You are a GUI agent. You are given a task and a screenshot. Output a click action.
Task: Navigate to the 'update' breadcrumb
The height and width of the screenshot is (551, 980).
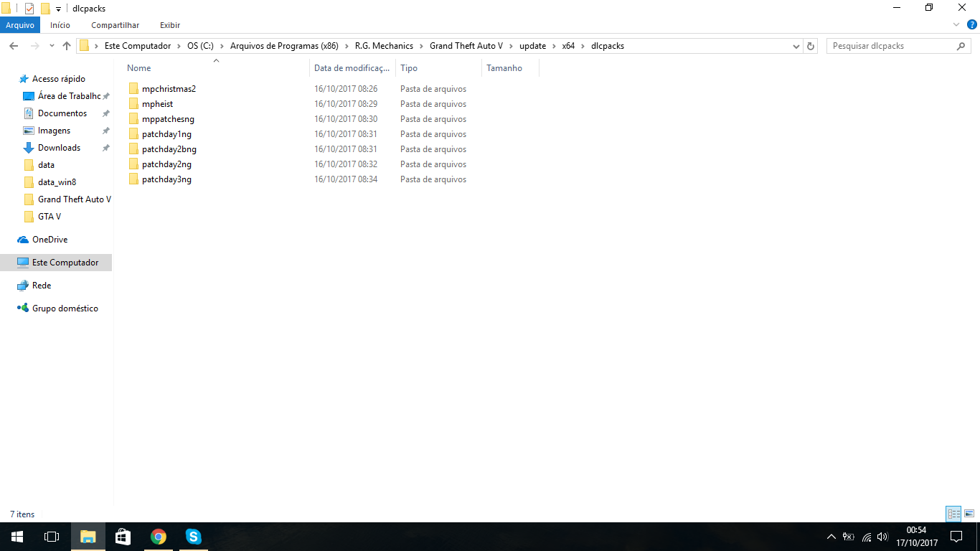pyautogui.click(x=533, y=46)
